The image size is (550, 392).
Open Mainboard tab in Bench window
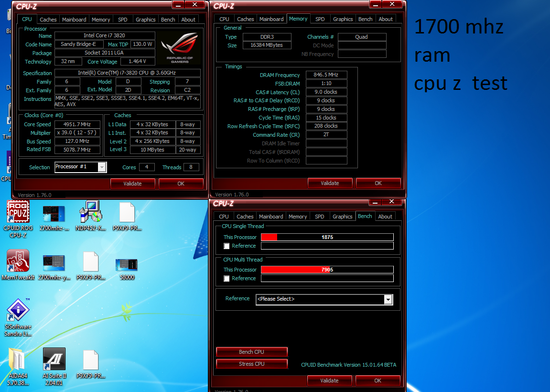click(x=271, y=217)
